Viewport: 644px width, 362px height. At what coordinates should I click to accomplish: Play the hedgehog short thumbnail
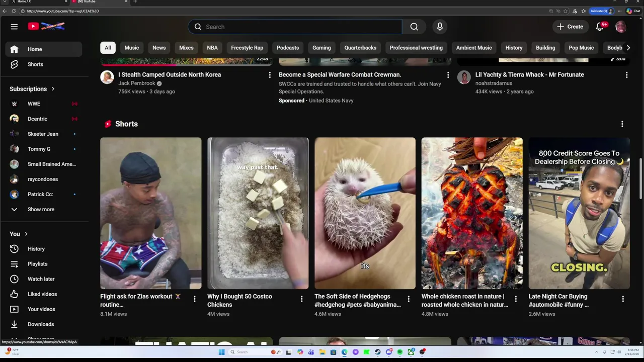pyautogui.click(x=365, y=213)
